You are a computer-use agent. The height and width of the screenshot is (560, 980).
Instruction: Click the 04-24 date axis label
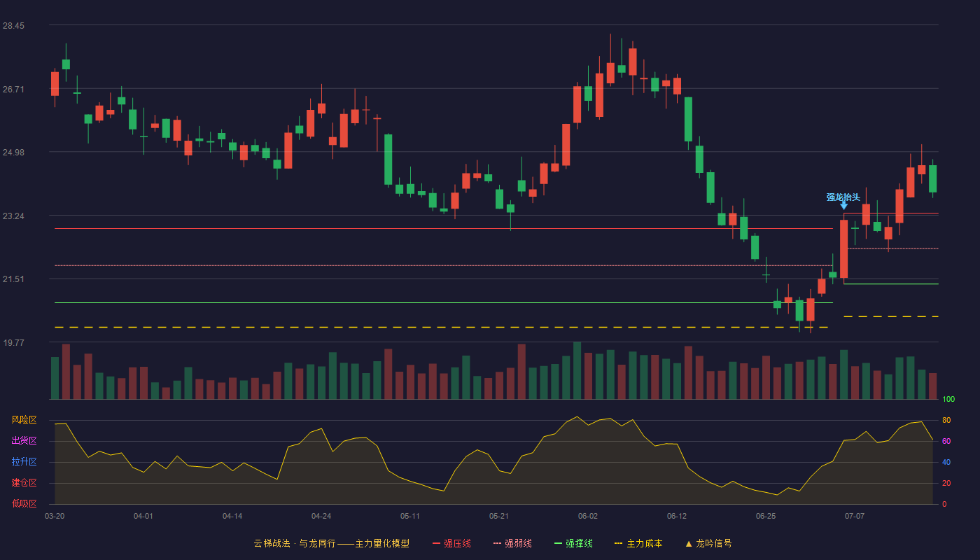(x=321, y=516)
